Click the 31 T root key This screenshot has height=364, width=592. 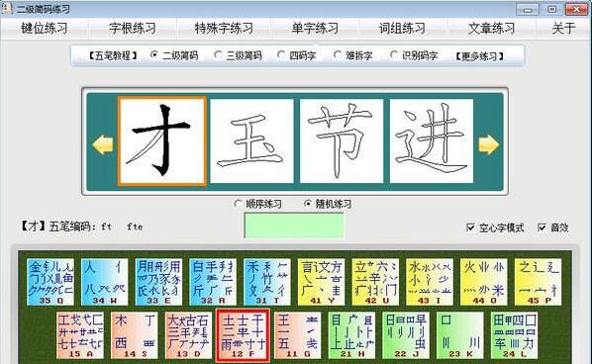267,282
